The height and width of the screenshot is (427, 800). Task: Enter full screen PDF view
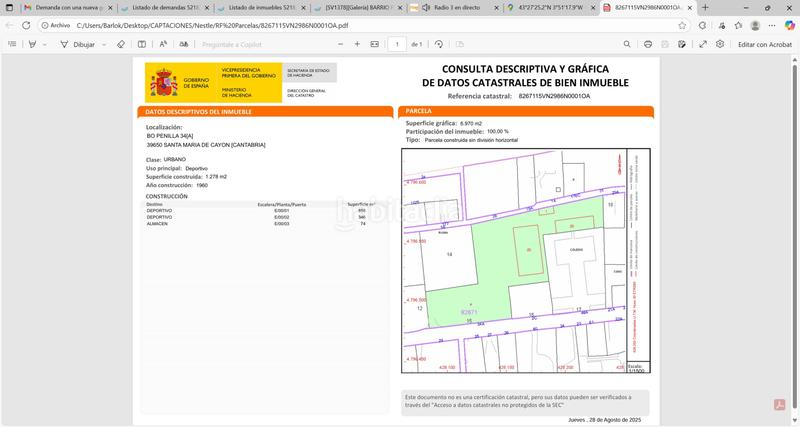point(703,44)
